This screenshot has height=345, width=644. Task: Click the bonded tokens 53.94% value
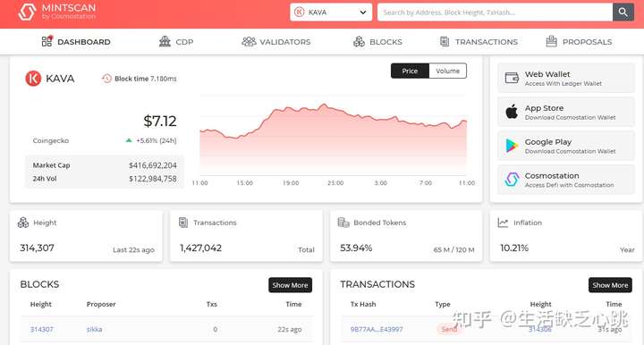click(x=356, y=248)
